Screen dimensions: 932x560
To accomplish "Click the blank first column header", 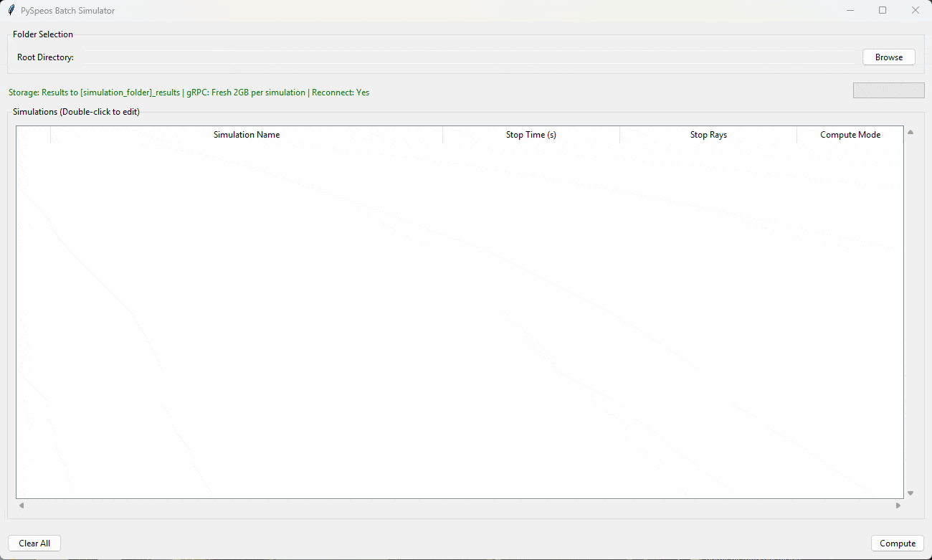I will [x=34, y=135].
